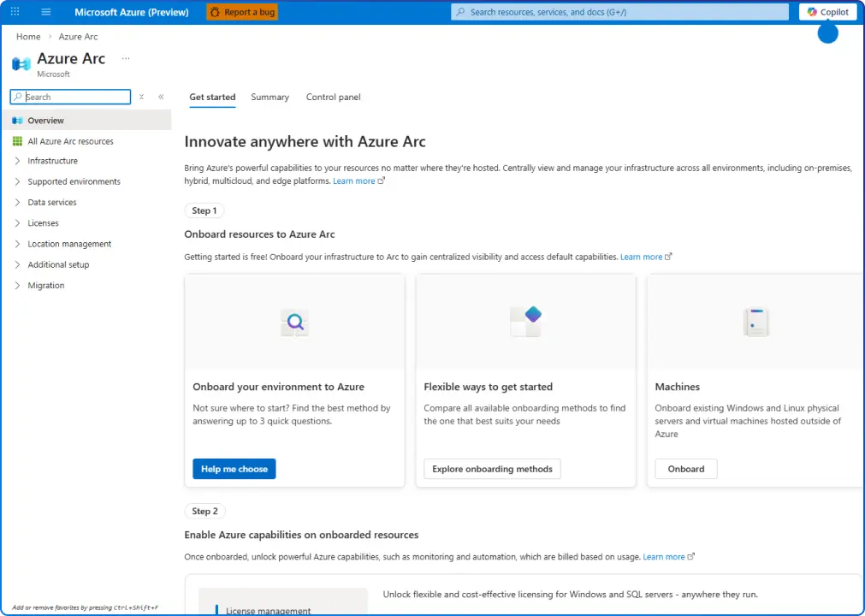Open the Azure app launcher waffle icon
The image size is (865, 616).
click(14, 12)
